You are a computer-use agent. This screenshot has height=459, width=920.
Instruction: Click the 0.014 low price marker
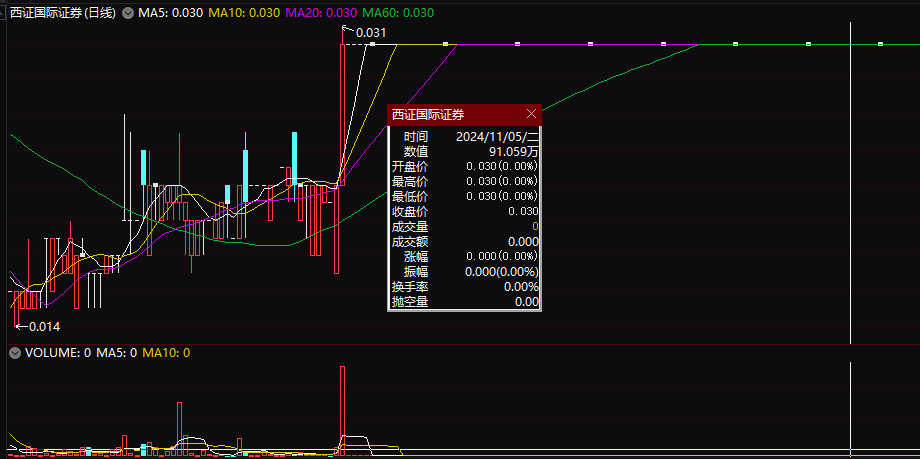pos(44,327)
